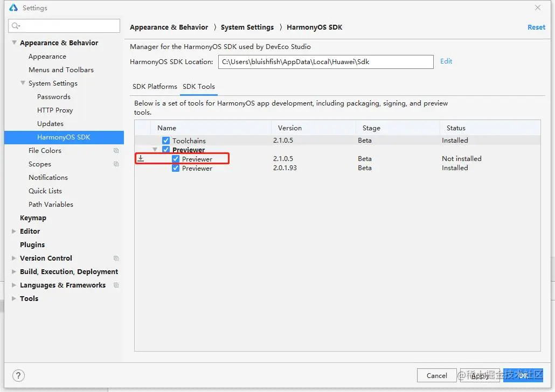
Task: Click the Toolchains row 'Installed' status
Action: [455, 140]
